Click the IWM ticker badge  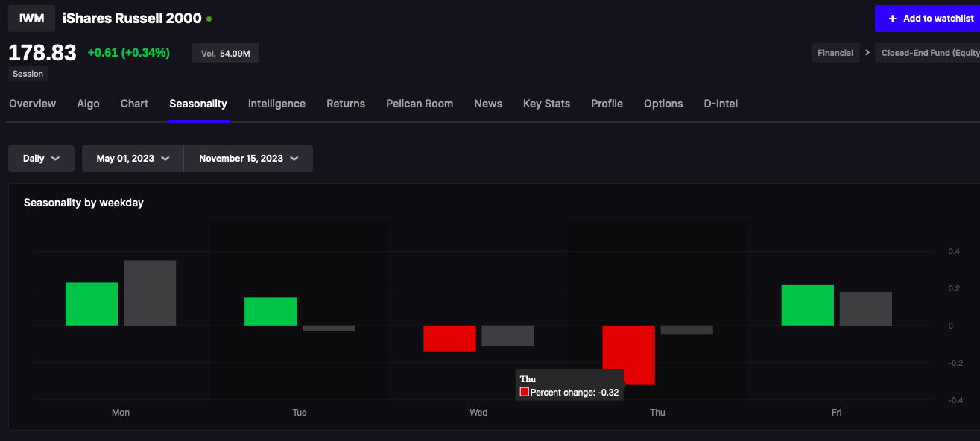31,19
